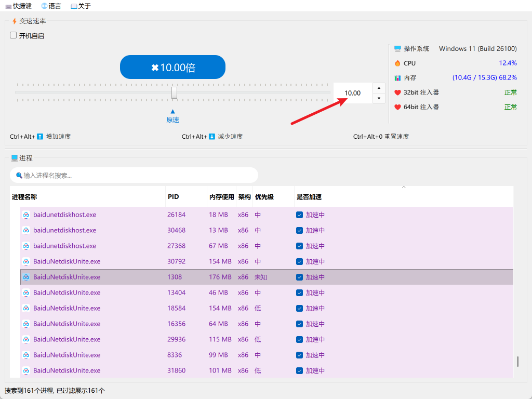Viewport: 532px width, 399px height.
Task: Click the speed slider thumb
Action: (x=175, y=92)
